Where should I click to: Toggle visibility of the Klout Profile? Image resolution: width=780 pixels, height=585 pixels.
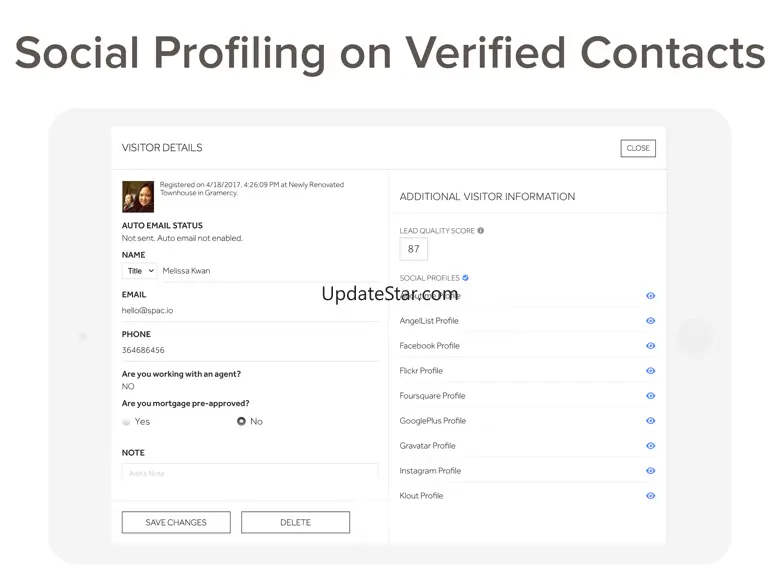[x=650, y=496]
